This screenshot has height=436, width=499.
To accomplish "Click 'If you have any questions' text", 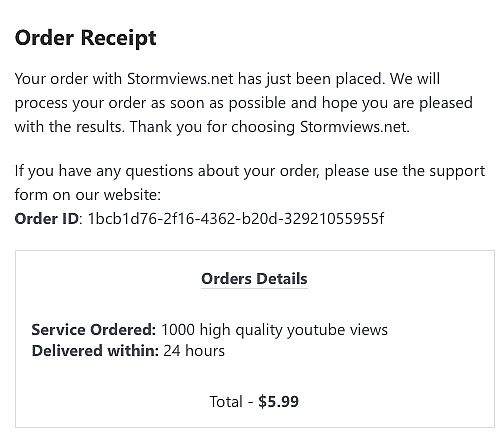I will [x=104, y=172].
